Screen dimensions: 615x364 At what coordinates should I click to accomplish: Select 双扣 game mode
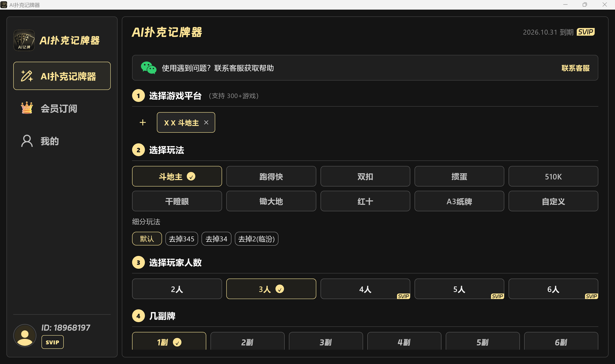tap(365, 176)
